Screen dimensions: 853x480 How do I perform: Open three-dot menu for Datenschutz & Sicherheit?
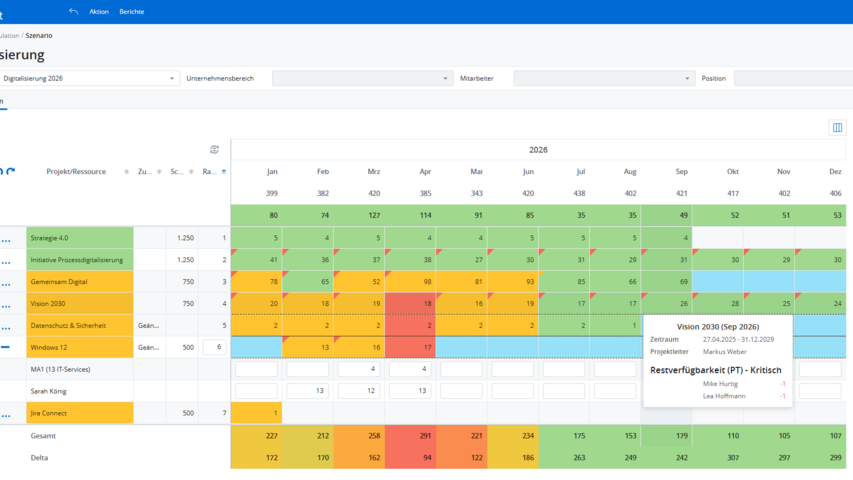(x=6, y=327)
